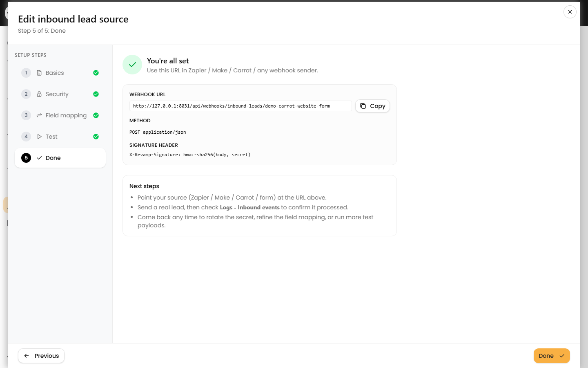Click the green check beside Test
Viewport: 588px width, 368px height.
coord(96,137)
